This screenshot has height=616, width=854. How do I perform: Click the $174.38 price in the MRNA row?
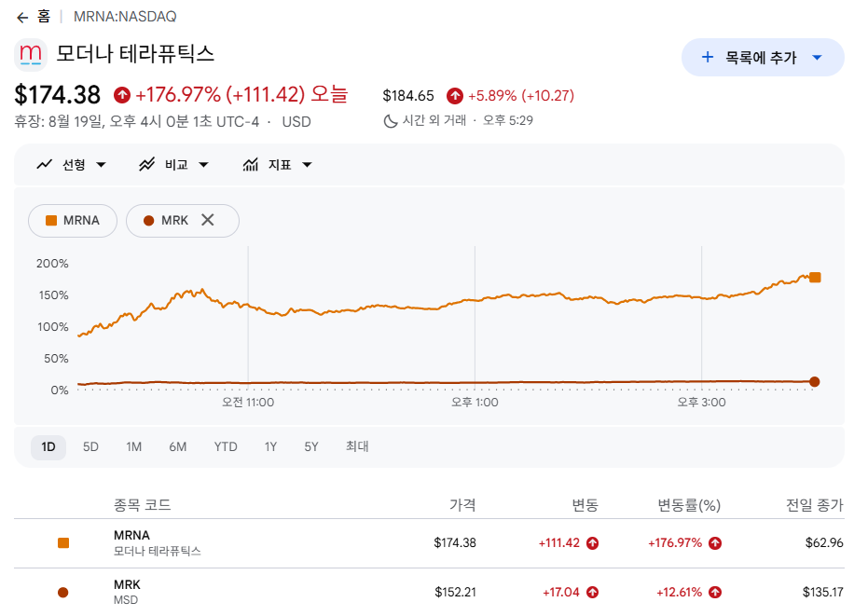455,543
